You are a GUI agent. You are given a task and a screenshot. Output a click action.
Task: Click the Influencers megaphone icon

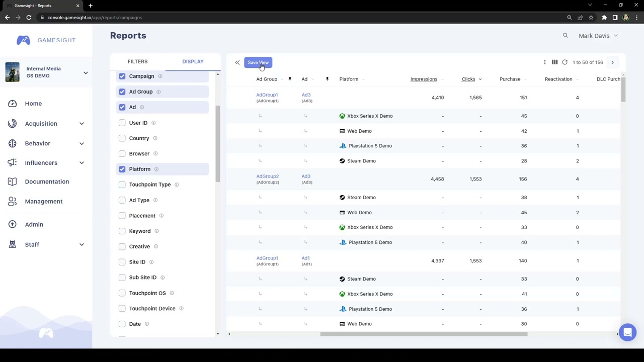[12, 163]
